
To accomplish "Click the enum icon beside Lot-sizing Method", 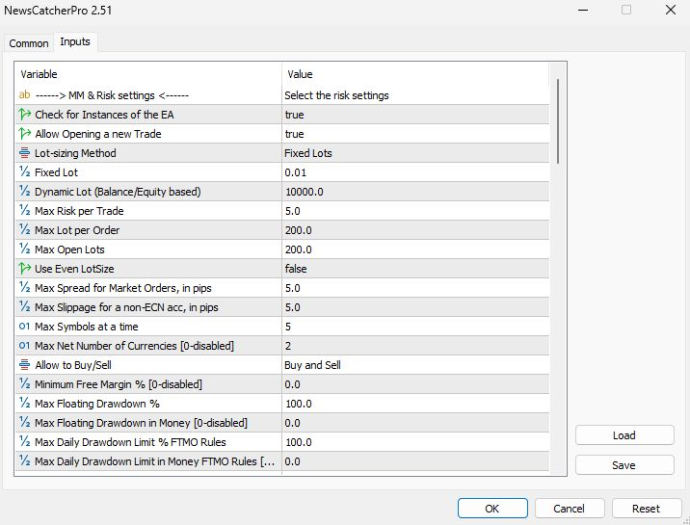I will point(25,153).
